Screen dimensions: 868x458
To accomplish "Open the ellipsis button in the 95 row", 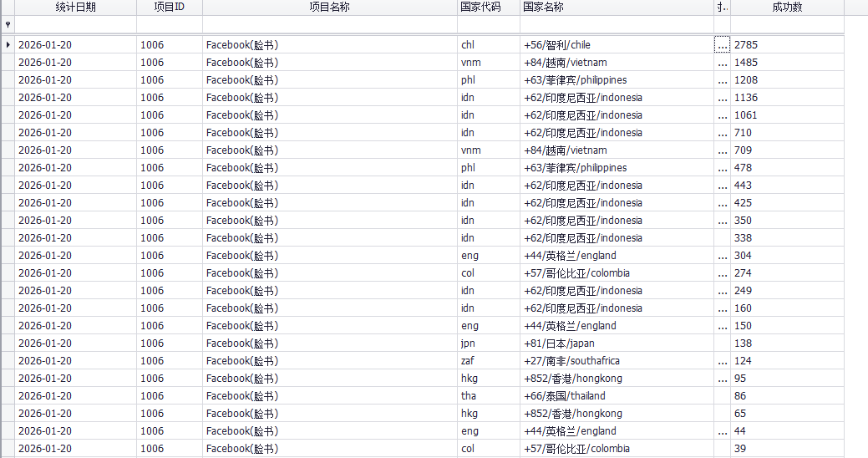I will pyautogui.click(x=723, y=379).
